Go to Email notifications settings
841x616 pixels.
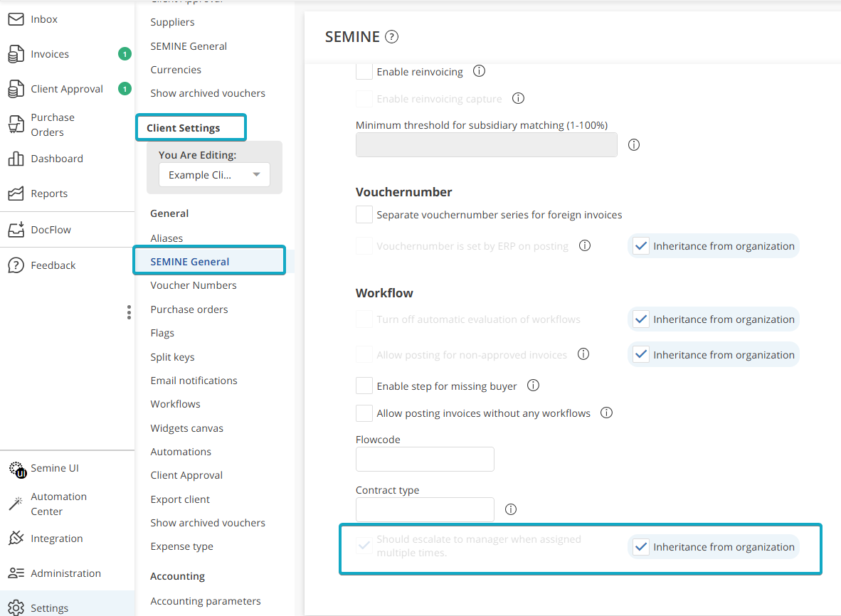click(194, 381)
